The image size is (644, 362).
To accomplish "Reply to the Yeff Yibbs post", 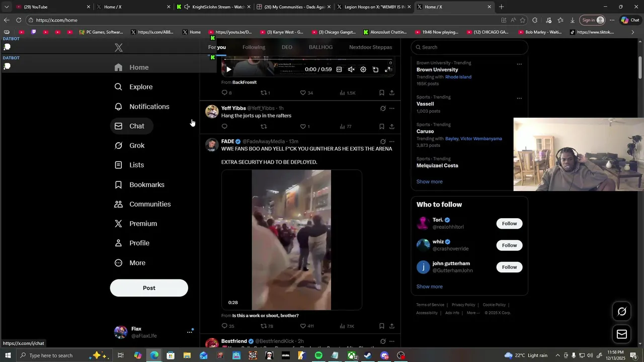I will point(224,126).
